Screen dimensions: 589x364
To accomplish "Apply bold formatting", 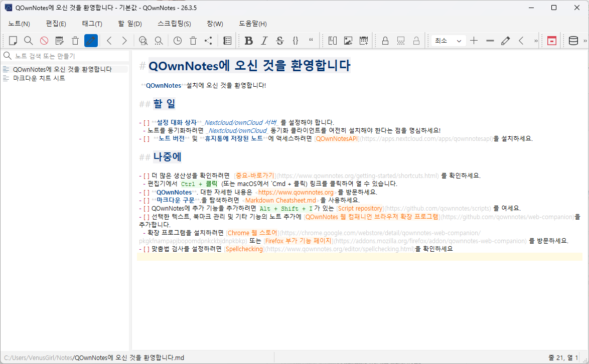I will [x=248, y=41].
